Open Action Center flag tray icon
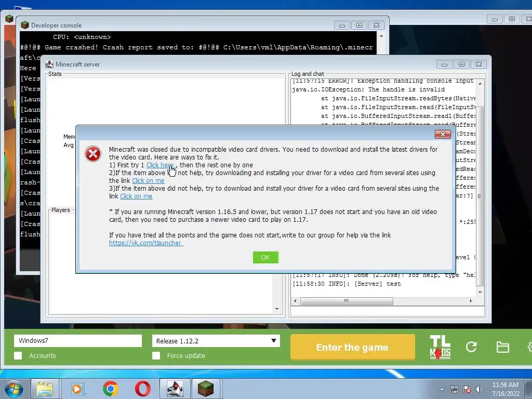The height and width of the screenshot is (399, 532). click(x=467, y=389)
